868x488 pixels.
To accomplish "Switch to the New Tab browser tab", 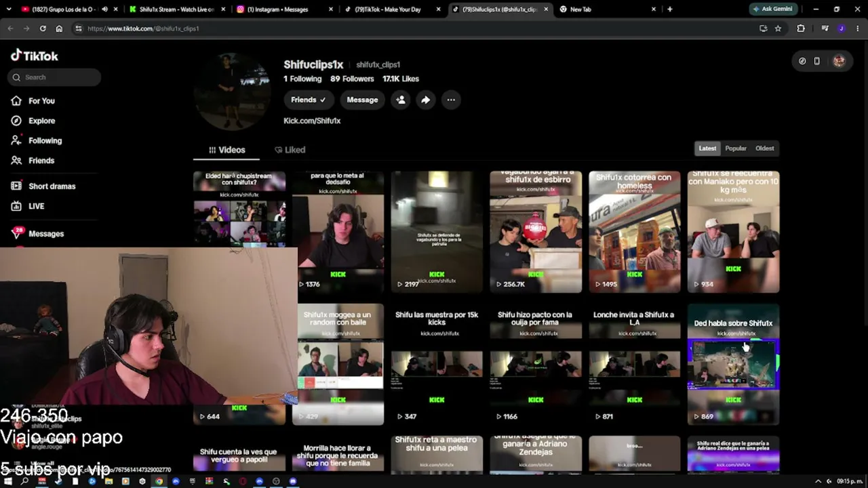I will (x=608, y=9).
